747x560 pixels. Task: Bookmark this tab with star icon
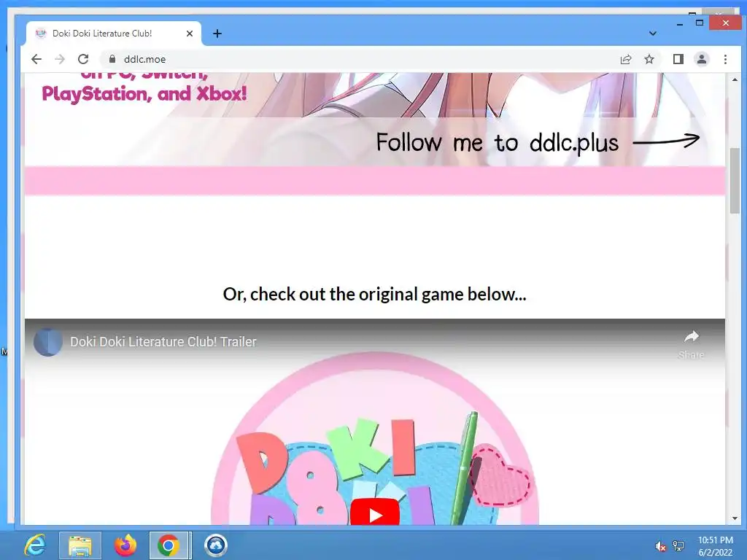coord(649,59)
